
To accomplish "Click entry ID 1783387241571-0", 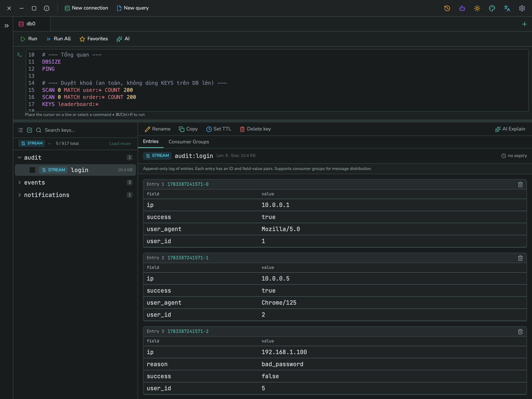I will click(x=188, y=184).
